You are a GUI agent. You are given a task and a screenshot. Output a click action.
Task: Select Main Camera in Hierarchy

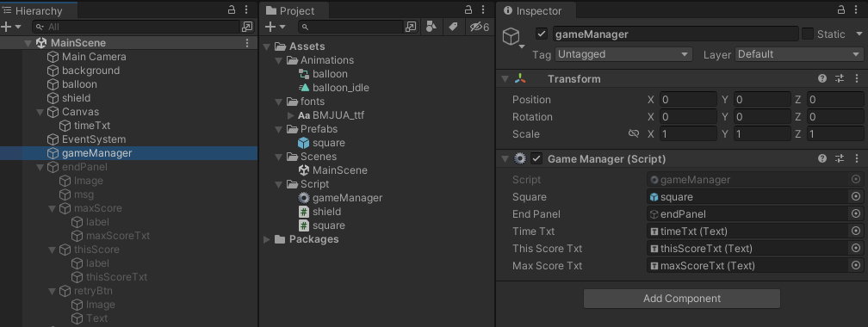tap(94, 57)
